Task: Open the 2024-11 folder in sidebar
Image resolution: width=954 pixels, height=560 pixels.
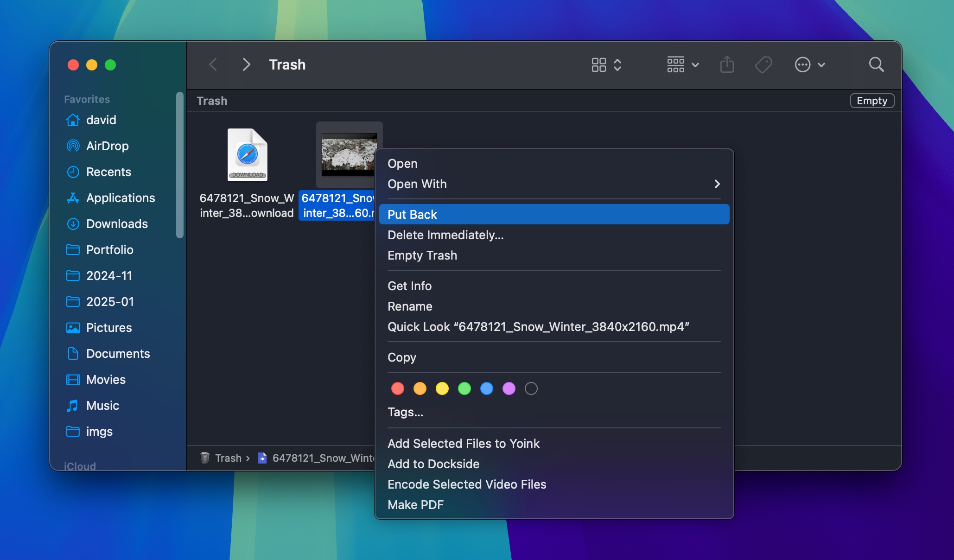Action: [x=109, y=276]
